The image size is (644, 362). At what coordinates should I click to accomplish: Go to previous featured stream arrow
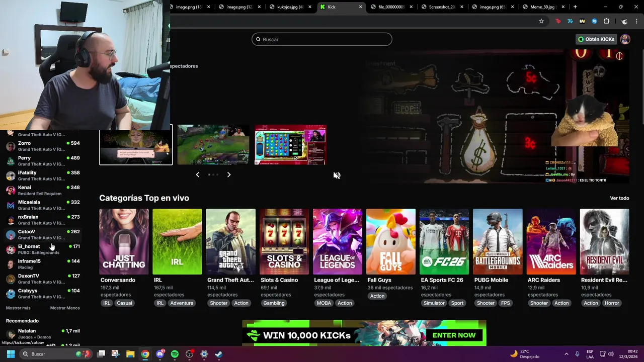pyautogui.click(x=197, y=174)
